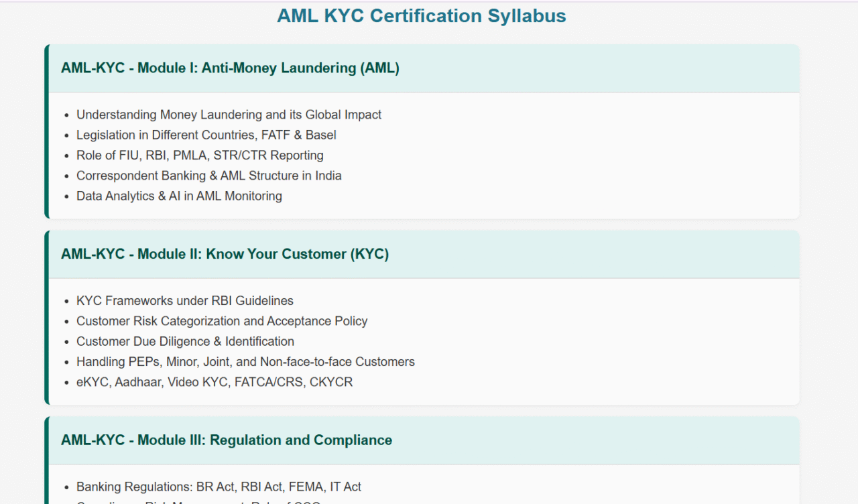The image size is (858, 504).
Task: Click the AML KYC Certification Syllabus title
Action: tap(421, 16)
